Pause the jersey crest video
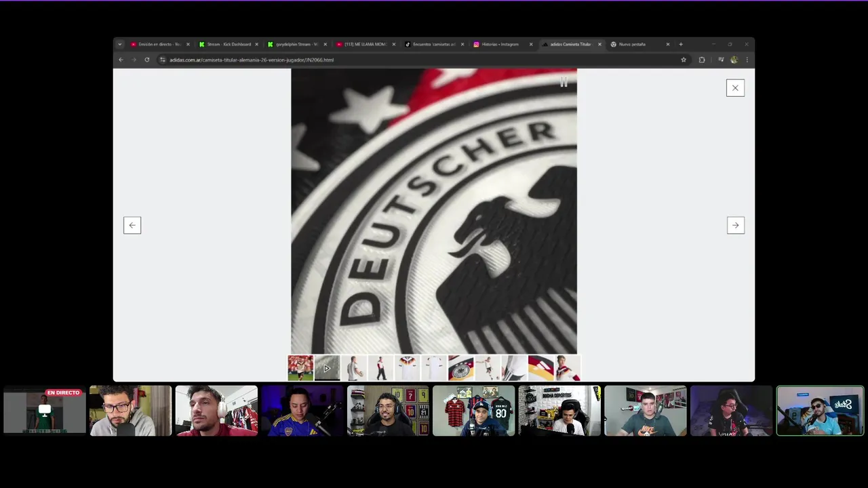 tap(564, 82)
